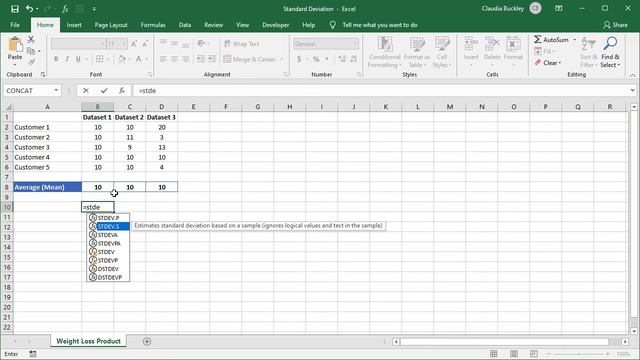The image size is (640, 360).
Task: Click the new sheet plus button
Action: [x=147, y=341]
